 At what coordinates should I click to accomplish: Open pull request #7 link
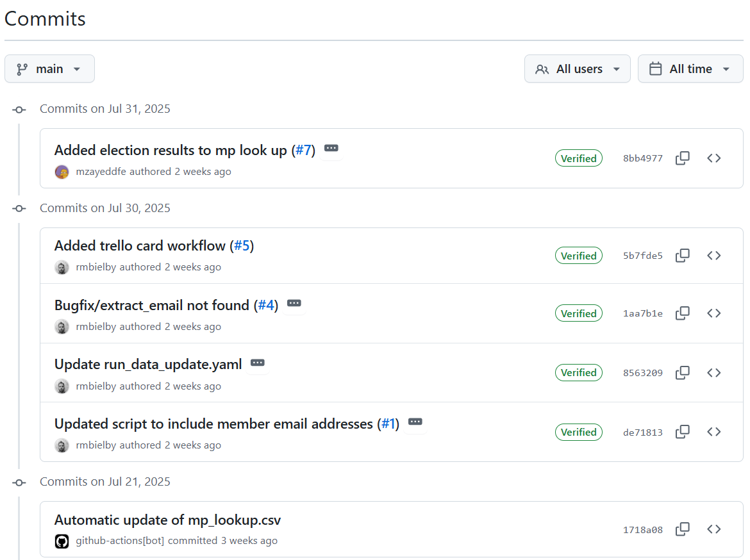303,150
